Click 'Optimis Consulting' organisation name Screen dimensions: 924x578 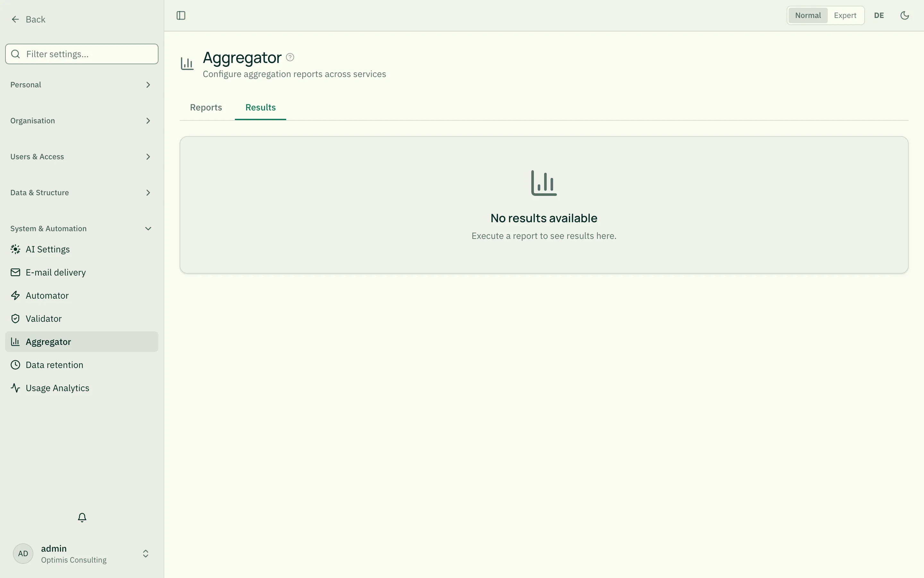[74, 560]
